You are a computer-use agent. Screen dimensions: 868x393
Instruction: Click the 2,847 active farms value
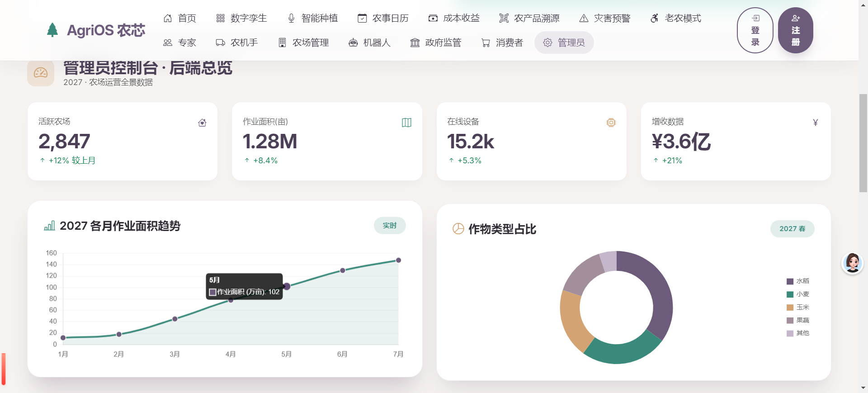pos(64,142)
